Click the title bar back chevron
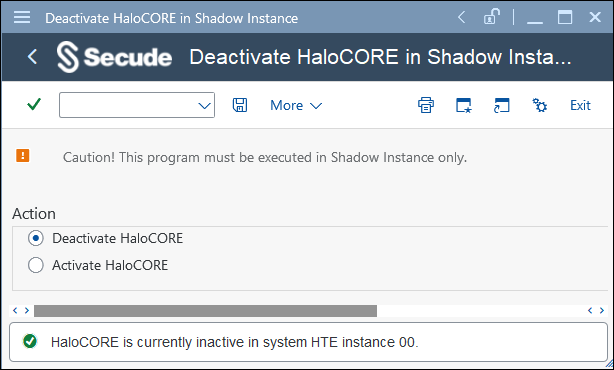Image resolution: width=614 pixels, height=370 pixels. pos(462,17)
